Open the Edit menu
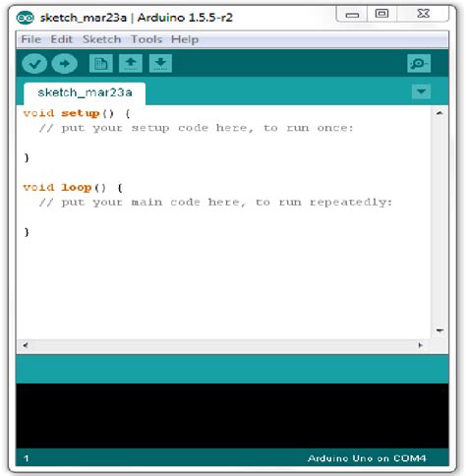 61,39
